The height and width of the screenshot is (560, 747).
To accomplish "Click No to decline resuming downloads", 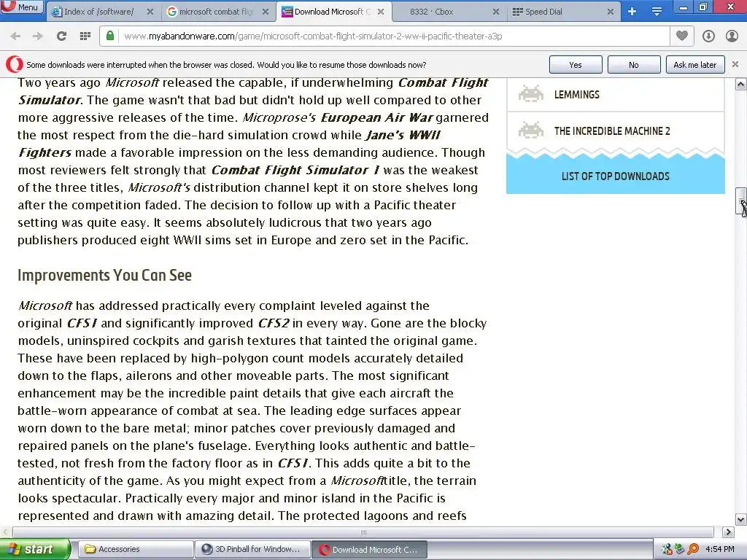I will point(634,65).
